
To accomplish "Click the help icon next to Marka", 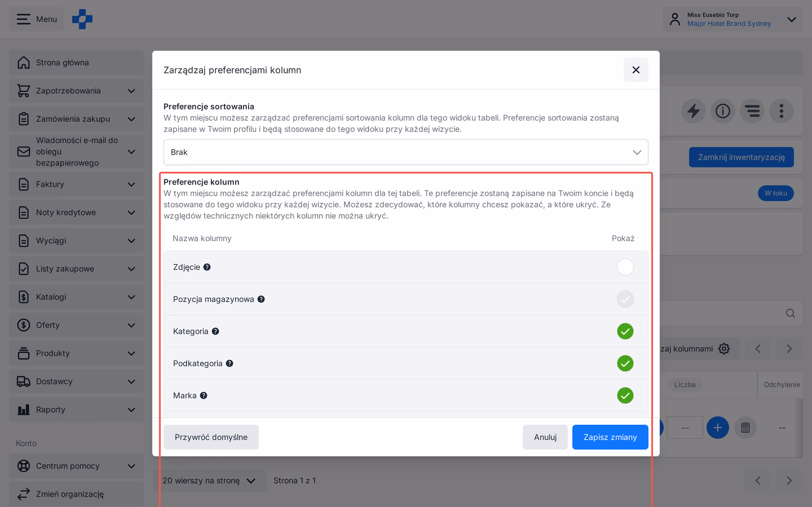I will (204, 396).
